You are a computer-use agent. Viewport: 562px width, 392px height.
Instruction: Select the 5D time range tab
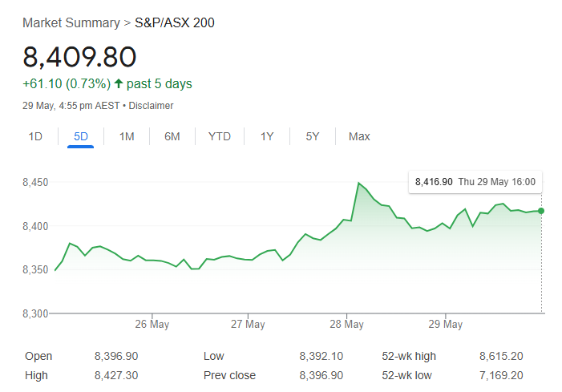point(81,136)
